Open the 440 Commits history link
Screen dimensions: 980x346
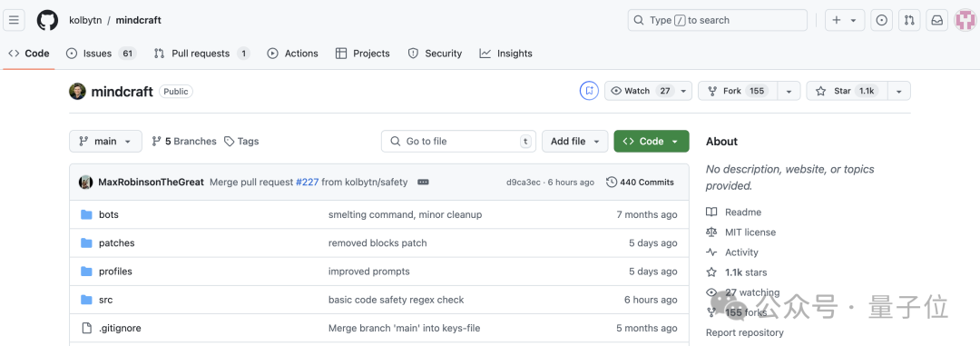click(x=640, y=182)
